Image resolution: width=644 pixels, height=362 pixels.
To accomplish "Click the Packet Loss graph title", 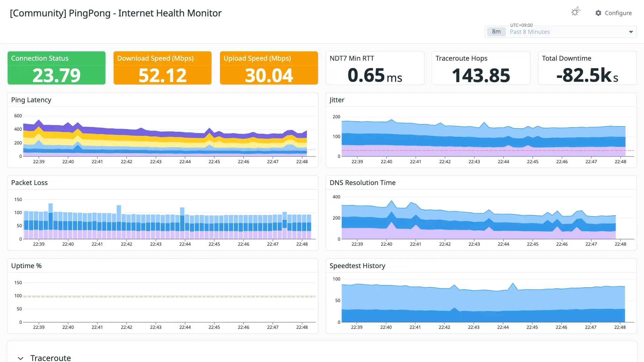I will (30, 183).
